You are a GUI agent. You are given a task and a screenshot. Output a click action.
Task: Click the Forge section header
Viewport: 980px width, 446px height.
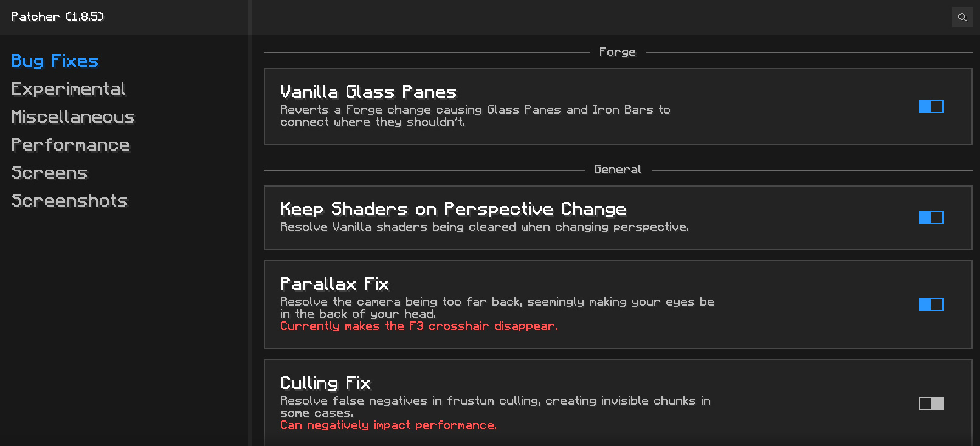617,52
